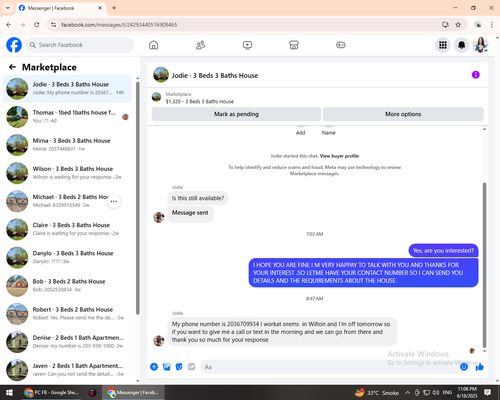Open Danylo - 3 Beds 3 Baths House chat

[x=67, y=257]
